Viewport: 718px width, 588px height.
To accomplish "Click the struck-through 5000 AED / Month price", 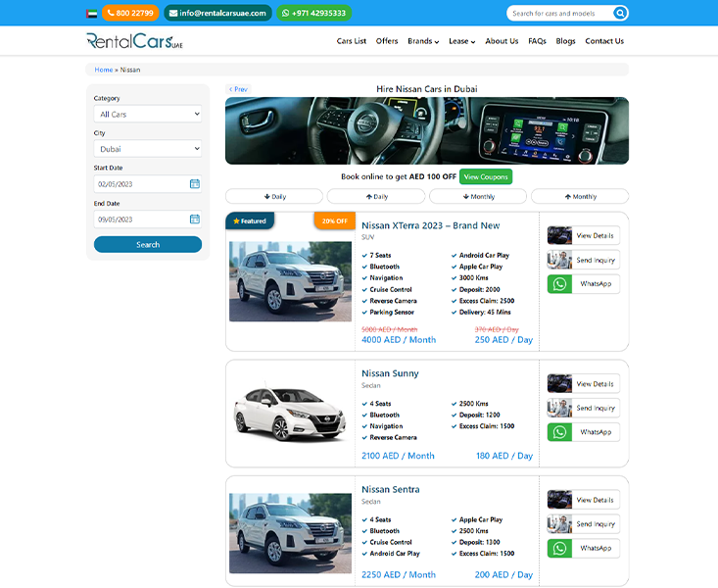I will click(389, 329).
